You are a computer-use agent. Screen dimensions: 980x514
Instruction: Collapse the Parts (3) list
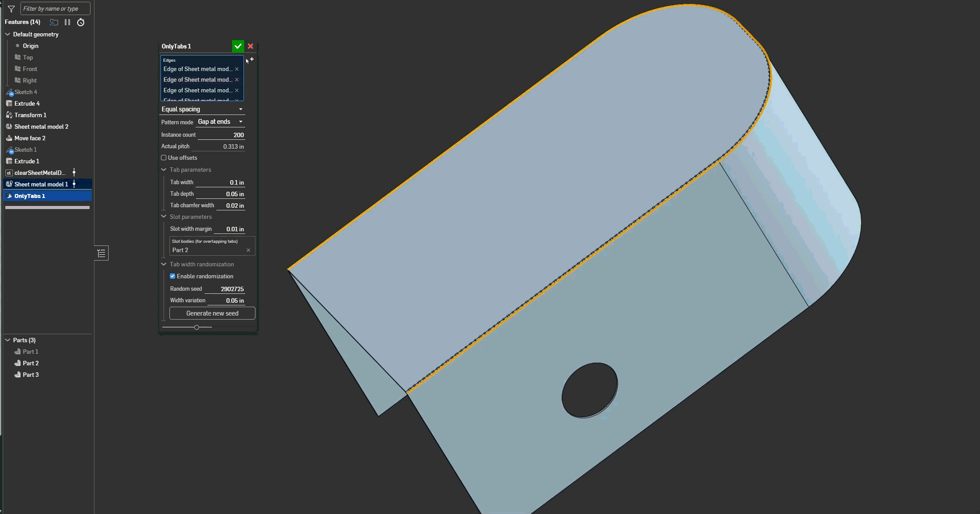click(x=8, y=340)
